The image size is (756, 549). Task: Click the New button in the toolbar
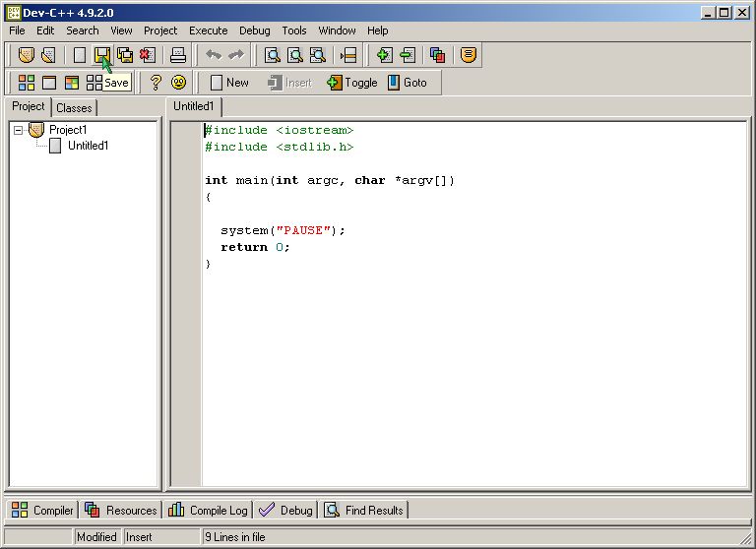pyautogui.click(x=230, y=83)
